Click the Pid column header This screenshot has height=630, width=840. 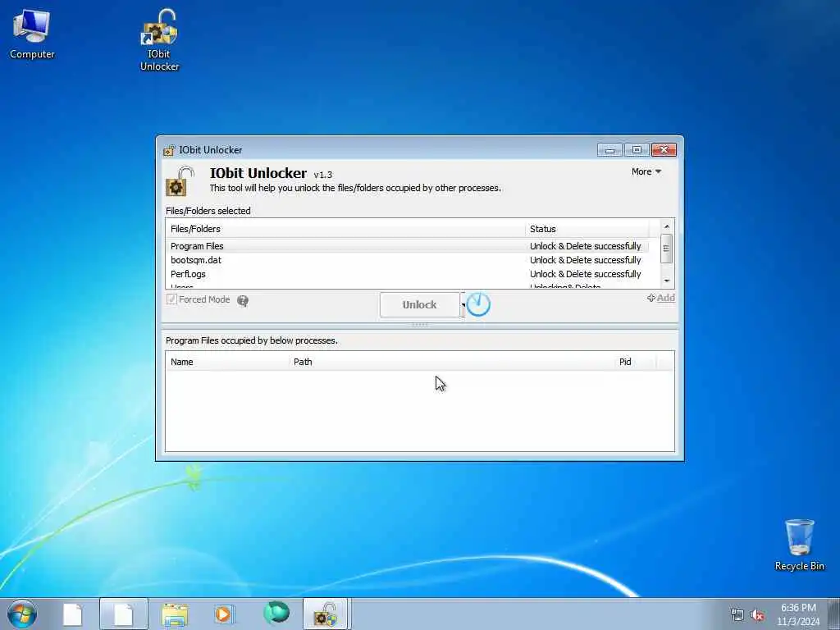[635, 362]
